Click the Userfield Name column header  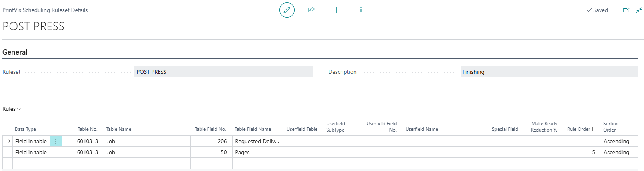[x=422, y=129]
